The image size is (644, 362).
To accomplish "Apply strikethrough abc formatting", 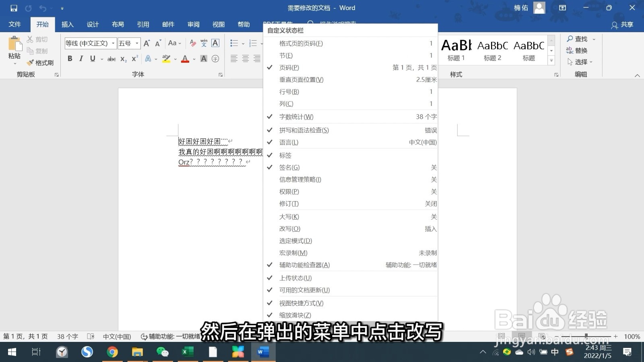I will [111, 59].
